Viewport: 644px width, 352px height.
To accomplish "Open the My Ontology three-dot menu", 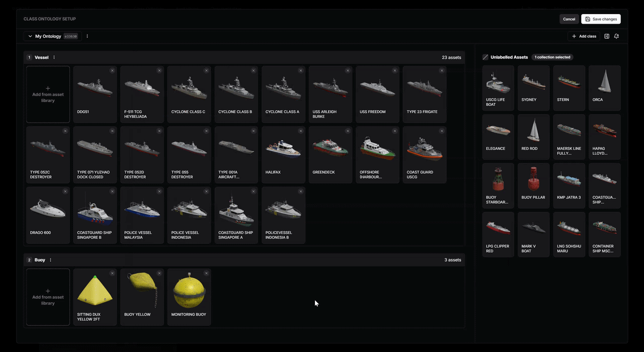I will (x=87, y=36).
